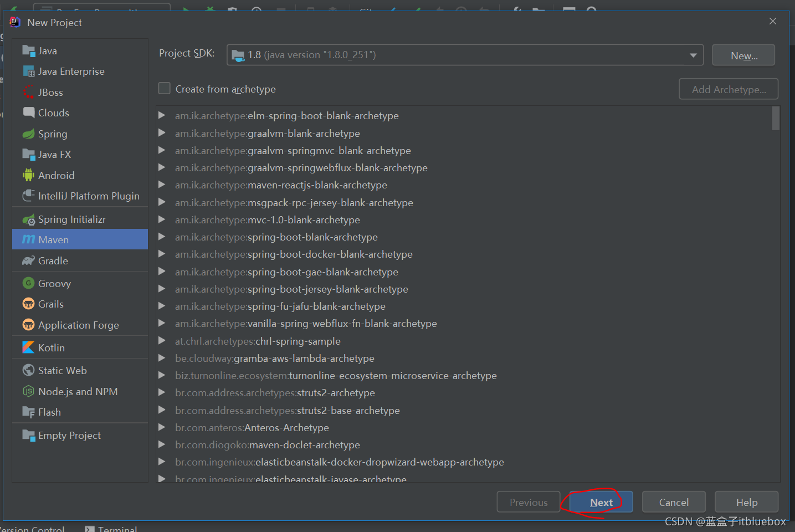
Task: Select the Clouds project type icon
Action: point(28,112)
